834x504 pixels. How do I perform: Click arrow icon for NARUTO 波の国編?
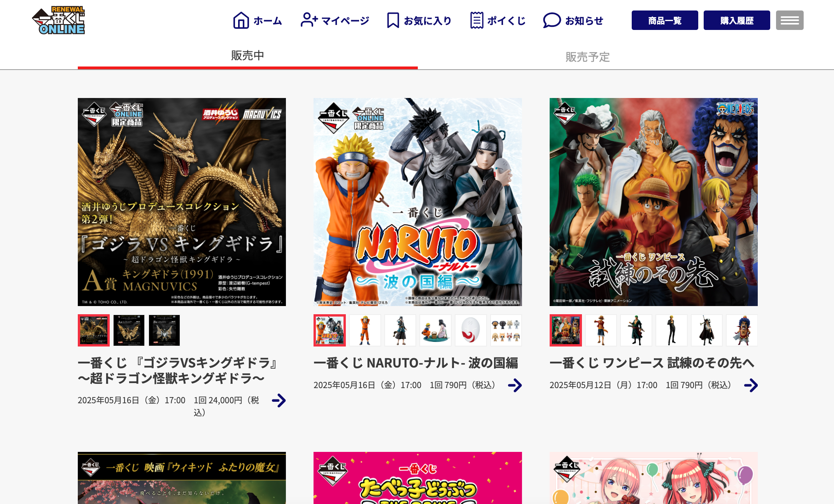click(515, 385)
